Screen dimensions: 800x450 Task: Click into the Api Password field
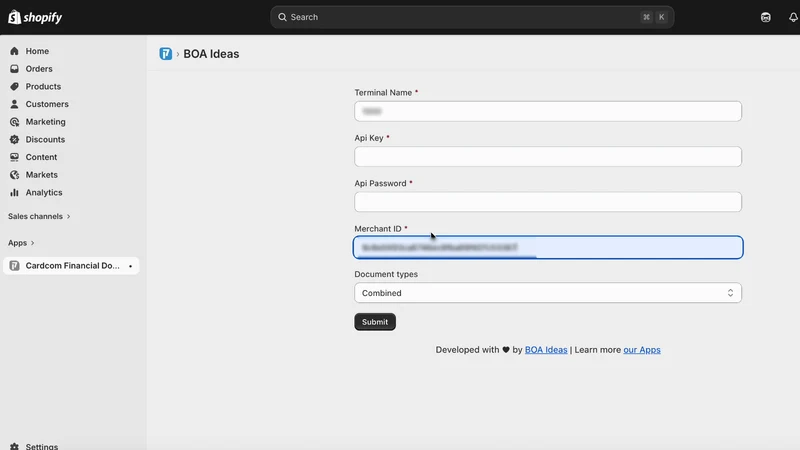(x=548, y=202)
